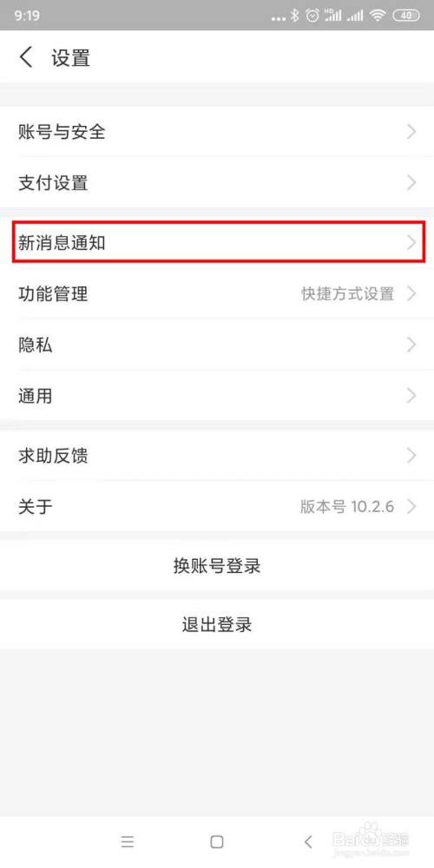Viewport: 434px width, 868px height.
Task: Tap the battery indicator icon
Action: coord(406,16)
